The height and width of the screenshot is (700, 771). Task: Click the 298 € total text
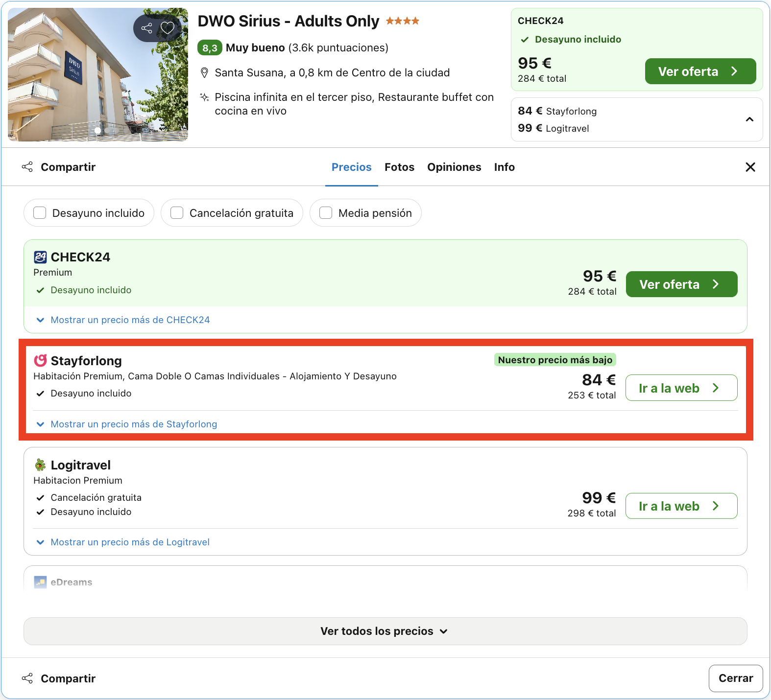(592, 513)
